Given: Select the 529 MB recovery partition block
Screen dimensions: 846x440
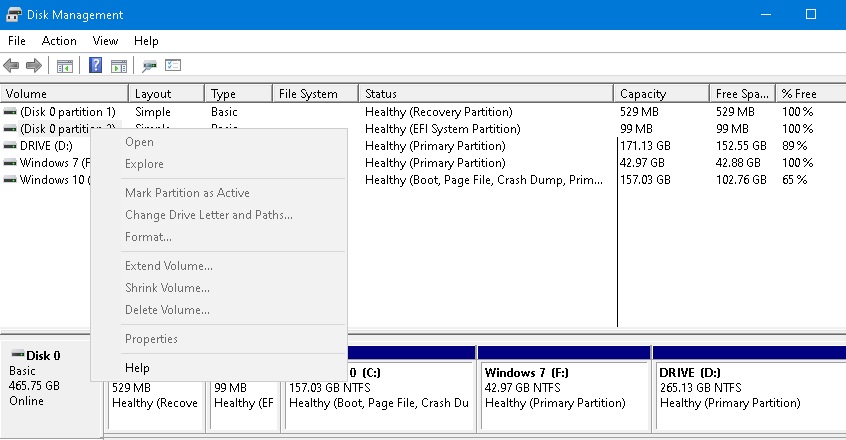Looking at the screenshot, I should pyautogui.click(x=156, y=396).
